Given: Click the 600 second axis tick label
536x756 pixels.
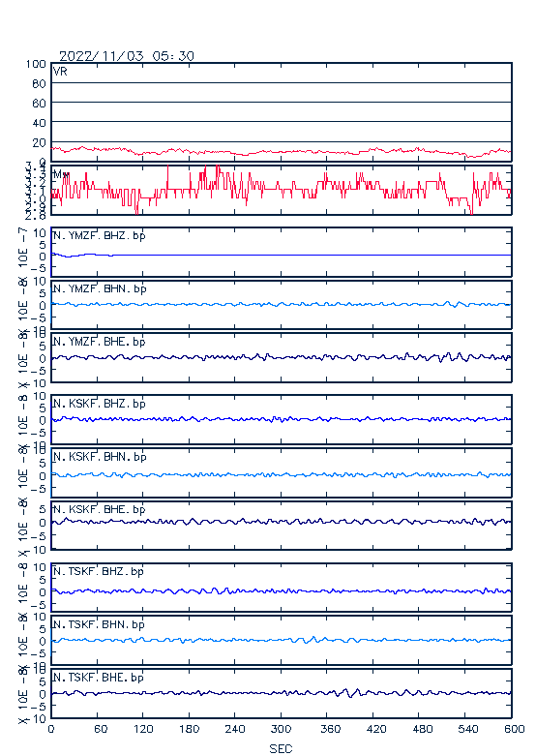Looking at the screenshot, I should point(515,729).
